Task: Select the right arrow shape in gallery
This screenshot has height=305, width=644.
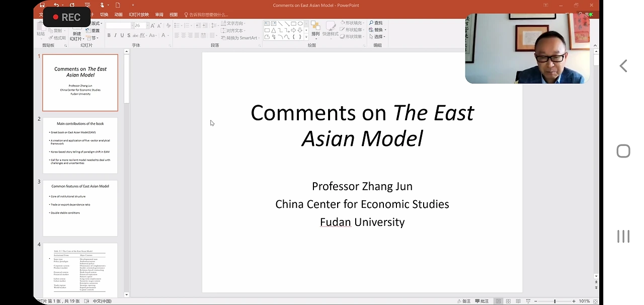Action: (293, 30)
